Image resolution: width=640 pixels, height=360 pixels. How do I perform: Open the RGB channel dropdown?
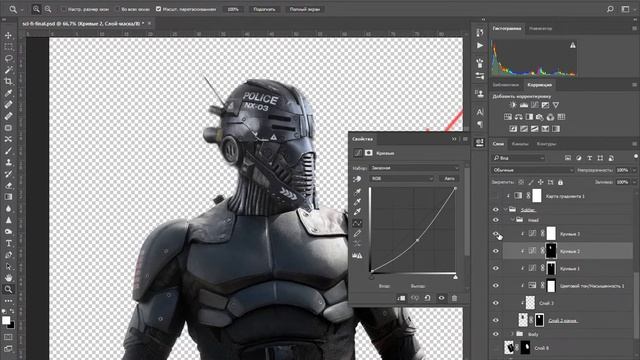(x=401, y=179)
